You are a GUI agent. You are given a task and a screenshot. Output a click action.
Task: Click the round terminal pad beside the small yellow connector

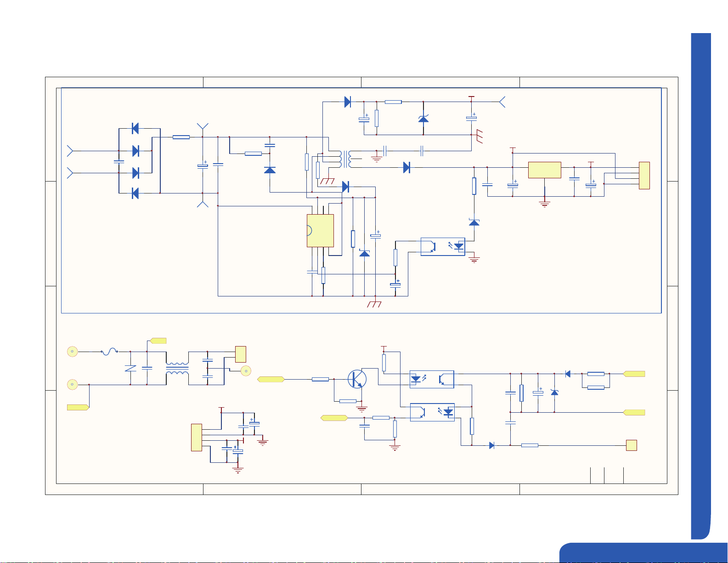click(246, 370)
